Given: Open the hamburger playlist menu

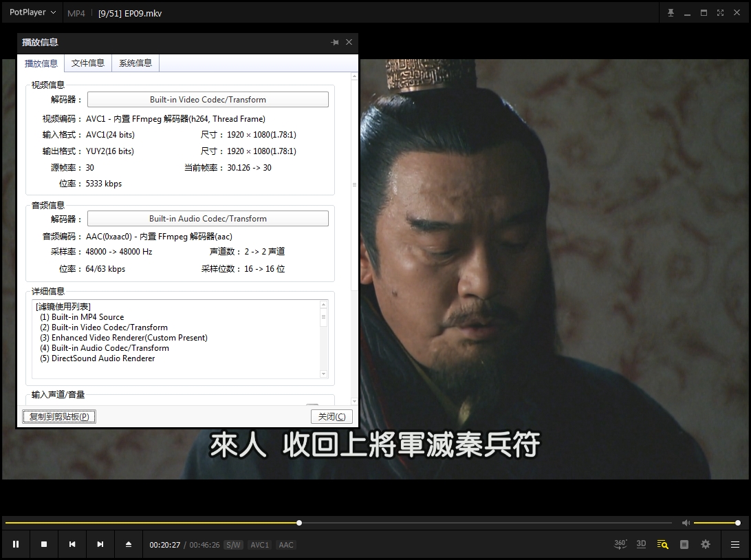Looking at the screenshot, I should click(735, 545).
